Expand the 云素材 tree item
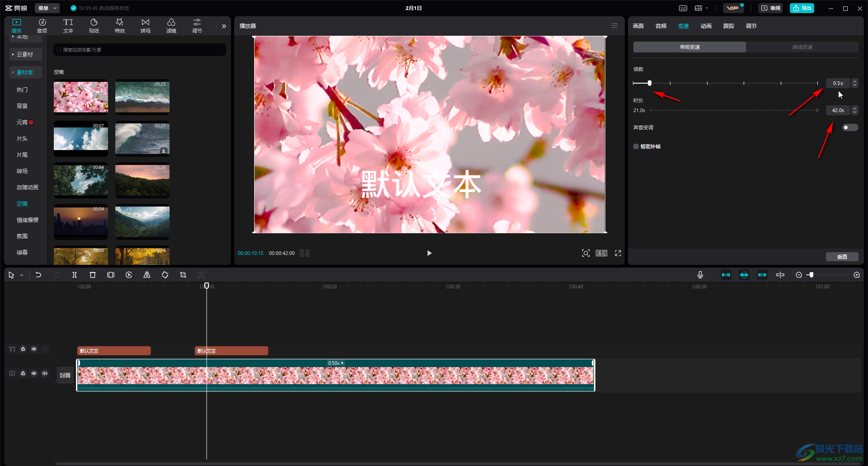 [x=25, y=54]
